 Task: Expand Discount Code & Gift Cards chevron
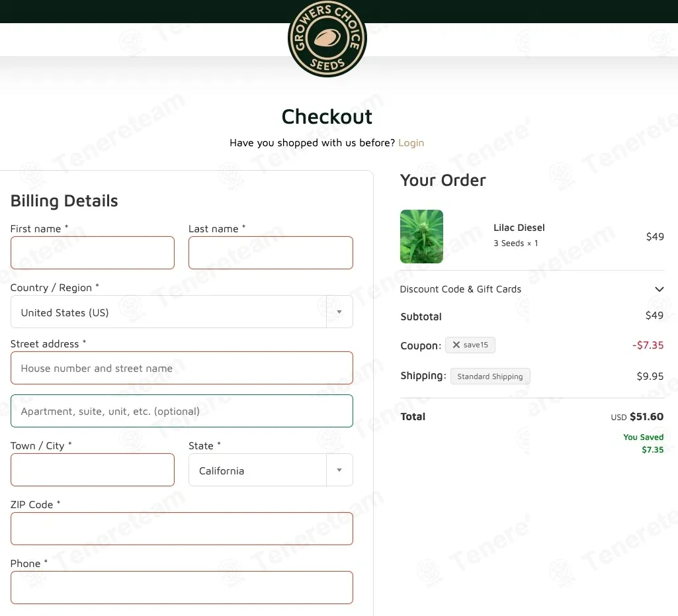click(659, 289)
